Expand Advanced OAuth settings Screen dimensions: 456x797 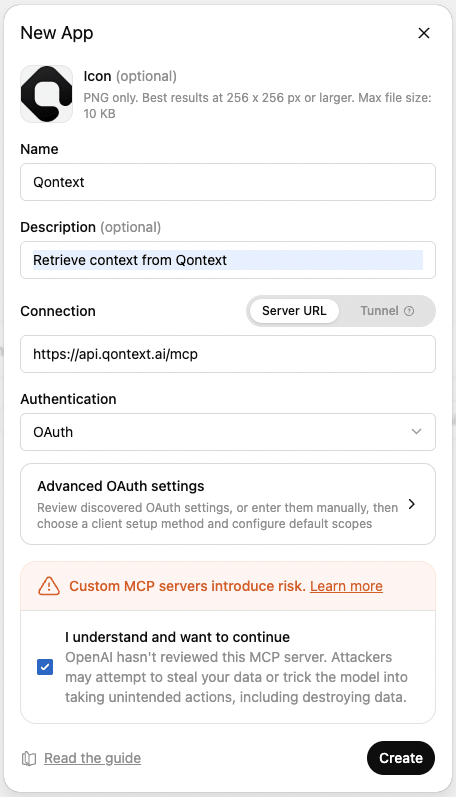click(228, 504)
